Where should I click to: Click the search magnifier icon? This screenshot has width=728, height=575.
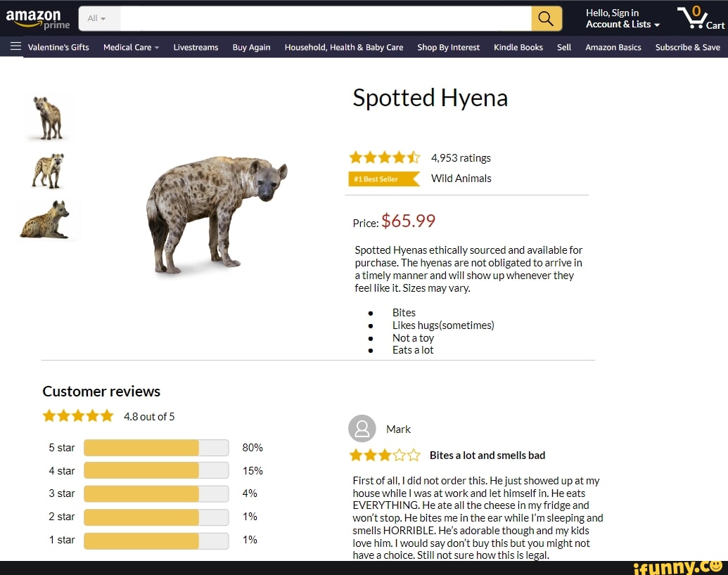click(547, 18)
